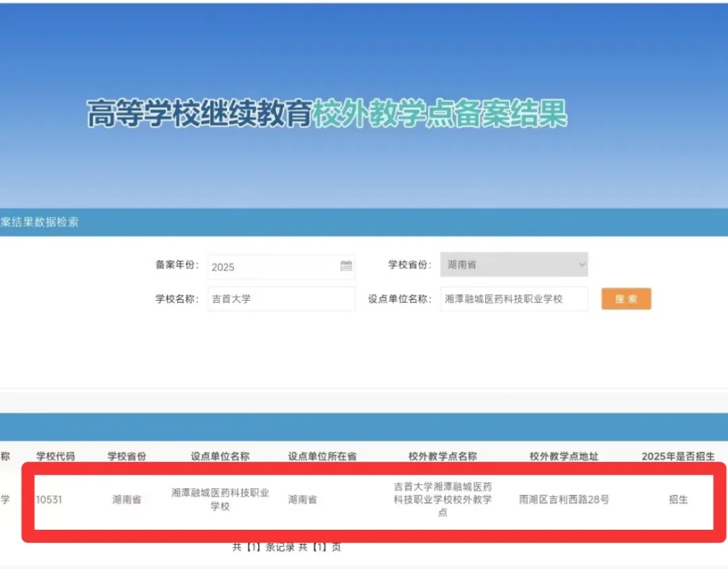
Task: Open the calendar icon in 备案年份 field
Action: point(346,266)
